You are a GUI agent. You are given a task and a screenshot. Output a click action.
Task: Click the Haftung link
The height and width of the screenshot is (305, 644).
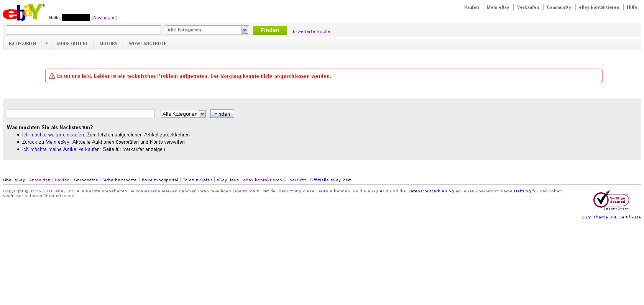pyautogui.click(x=522, y=191)
